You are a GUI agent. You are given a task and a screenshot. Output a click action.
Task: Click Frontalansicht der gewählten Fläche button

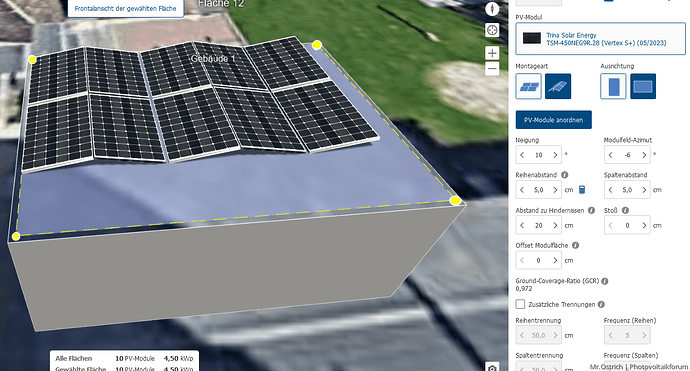125,8
